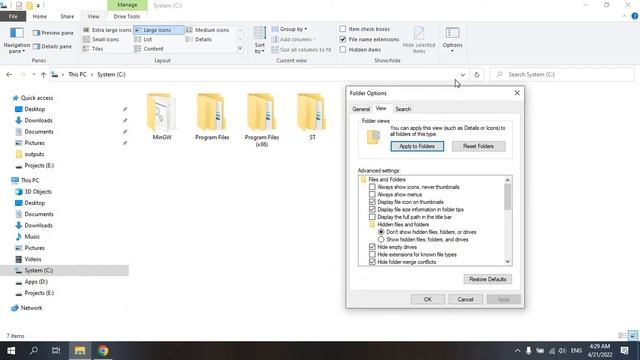Open Chrome from the taskbar
The image size is (640, 360).
pos(103,351)
